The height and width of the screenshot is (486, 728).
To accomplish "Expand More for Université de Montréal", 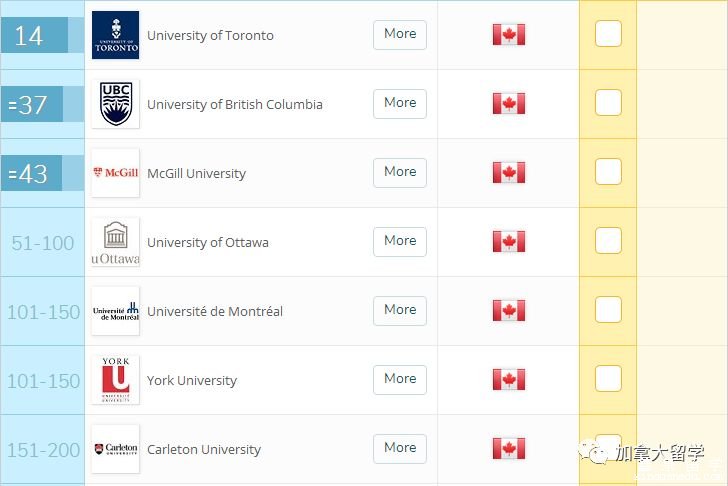I will (x=400, y=311).
